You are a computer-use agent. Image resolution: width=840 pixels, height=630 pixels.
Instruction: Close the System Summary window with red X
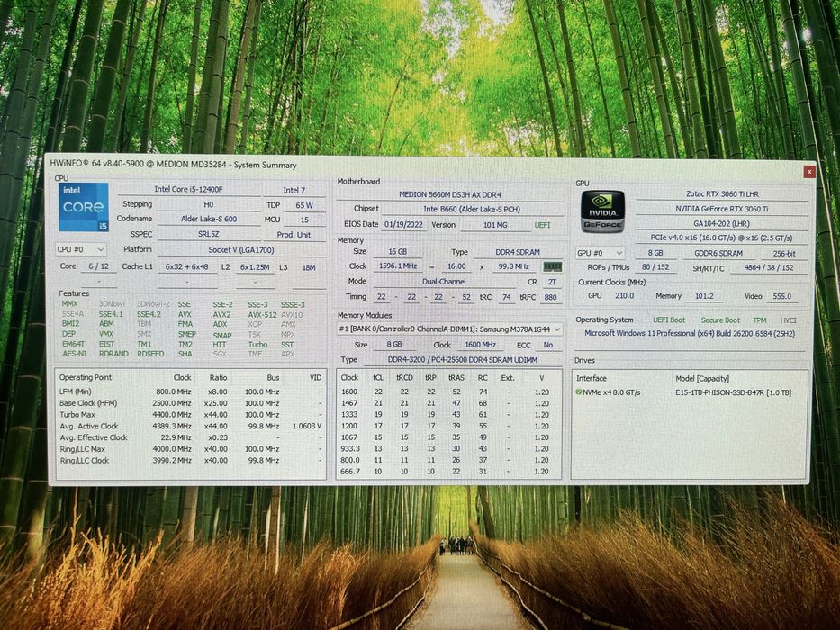tap(809, 171)
